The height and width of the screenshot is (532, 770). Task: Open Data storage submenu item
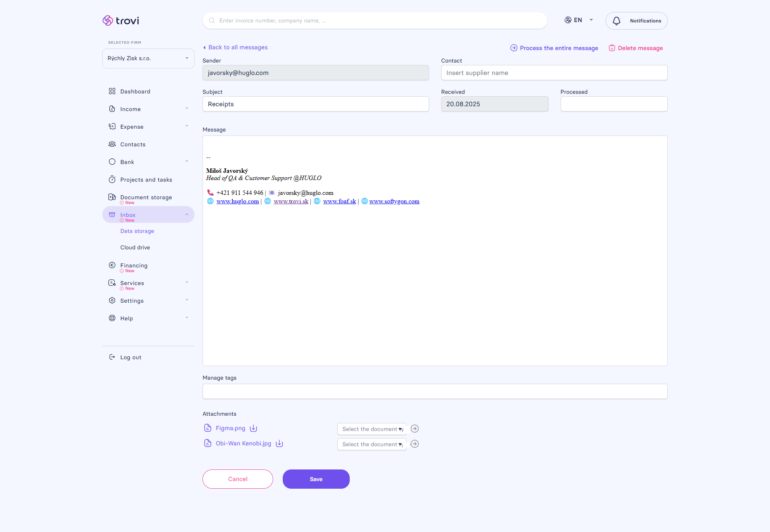[x=137, y=231]
